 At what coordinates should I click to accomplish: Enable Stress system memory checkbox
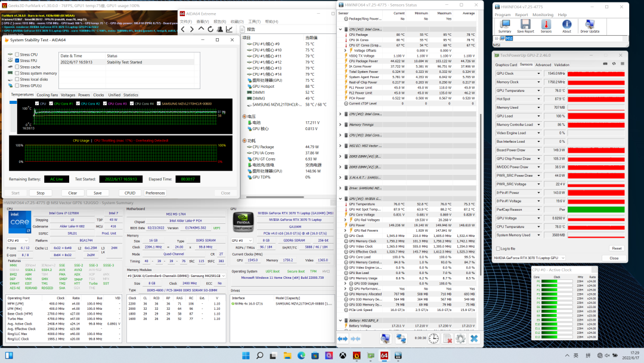pos(17,73)
